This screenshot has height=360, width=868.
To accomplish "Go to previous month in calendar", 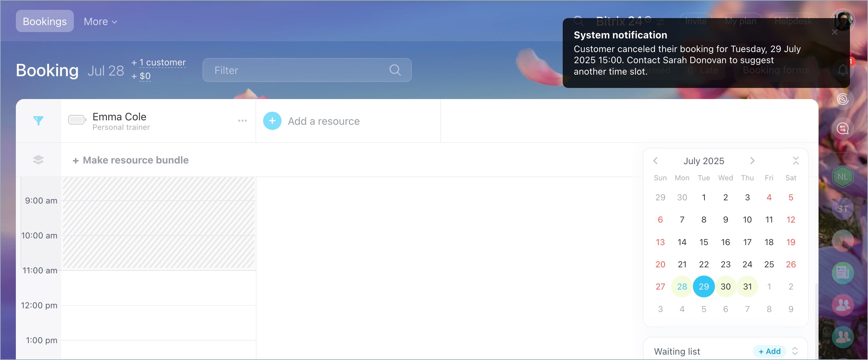I will pyautogui.click(x=655, y=161).
